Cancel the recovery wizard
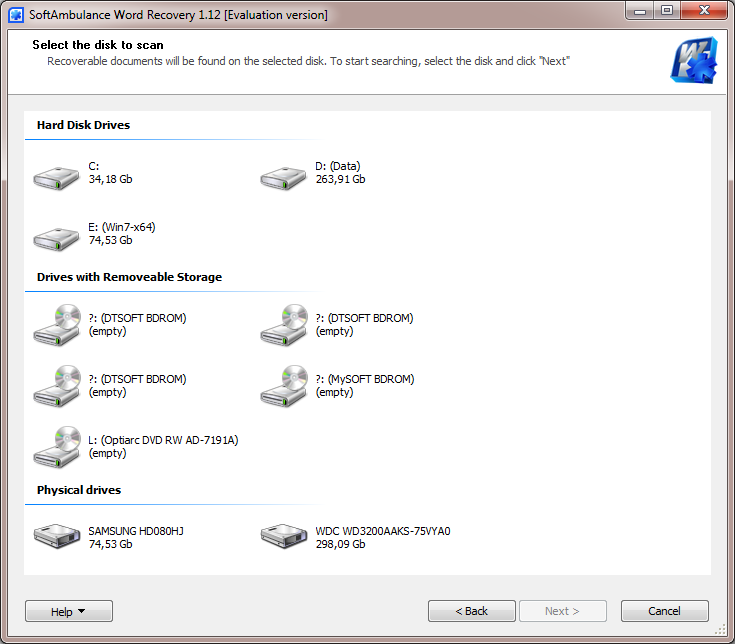 pyautogui.click(x=664, y=611)
